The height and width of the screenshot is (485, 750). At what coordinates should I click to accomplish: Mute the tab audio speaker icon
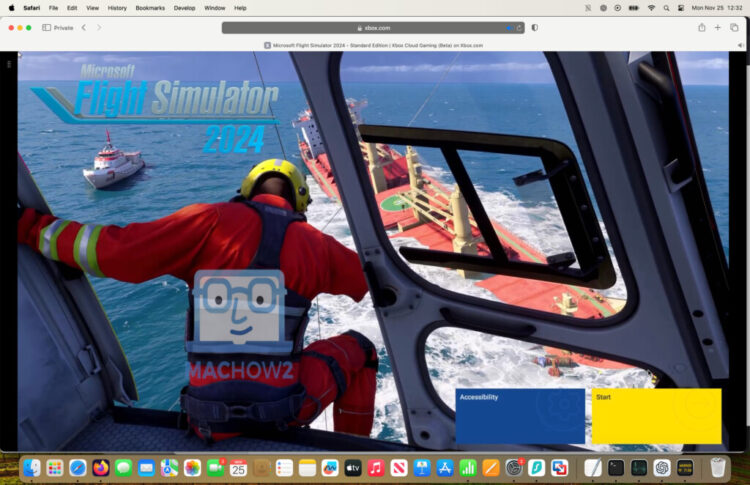740,45
